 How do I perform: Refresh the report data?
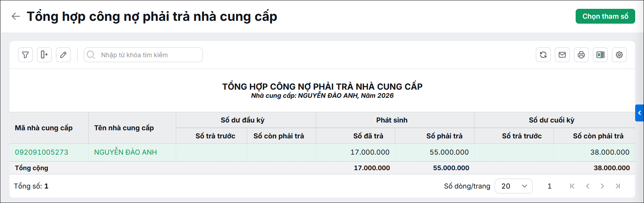[543, 55]
